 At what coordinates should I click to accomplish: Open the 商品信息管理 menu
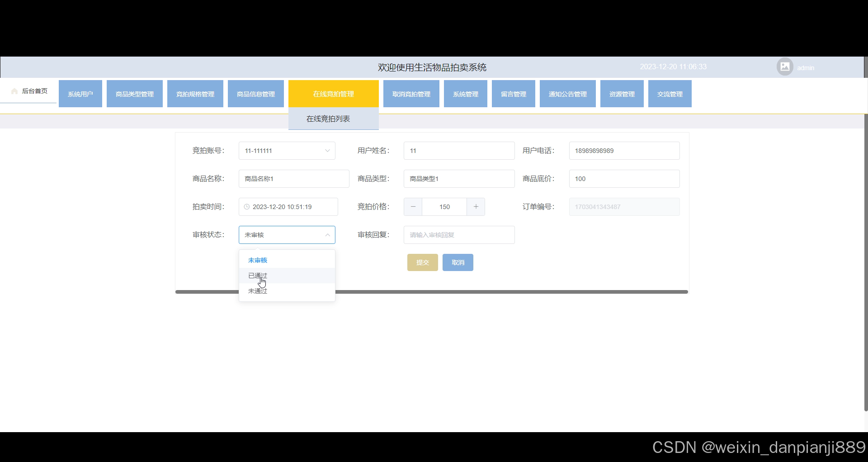(256, 94)
